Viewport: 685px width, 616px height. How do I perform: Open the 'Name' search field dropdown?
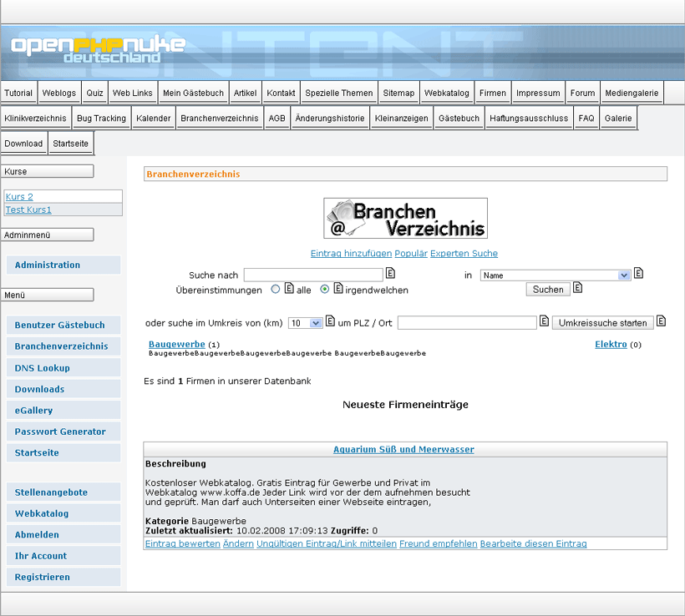click(x=556, y=275)
